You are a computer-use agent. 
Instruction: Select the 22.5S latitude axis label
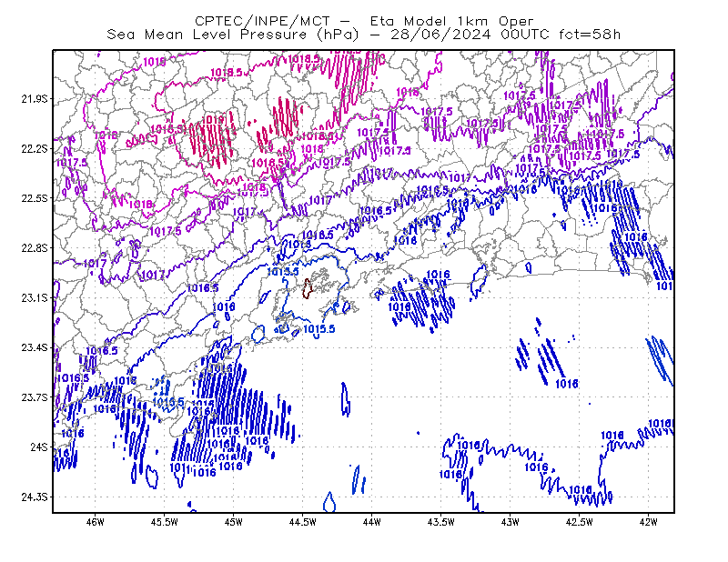pos(35,198)
